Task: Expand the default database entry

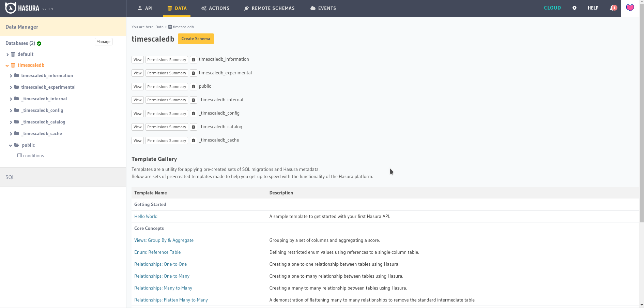Action: point(7,54)
